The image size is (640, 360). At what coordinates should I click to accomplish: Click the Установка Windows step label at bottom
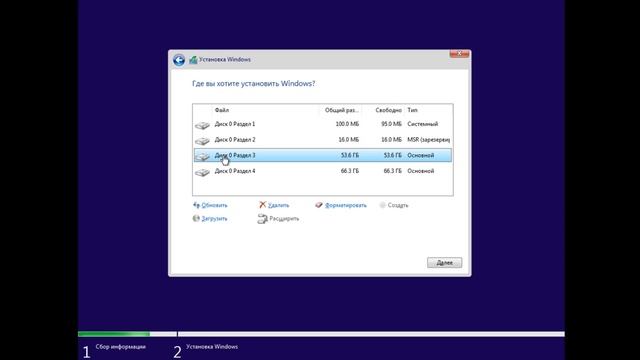pos(212,347)
